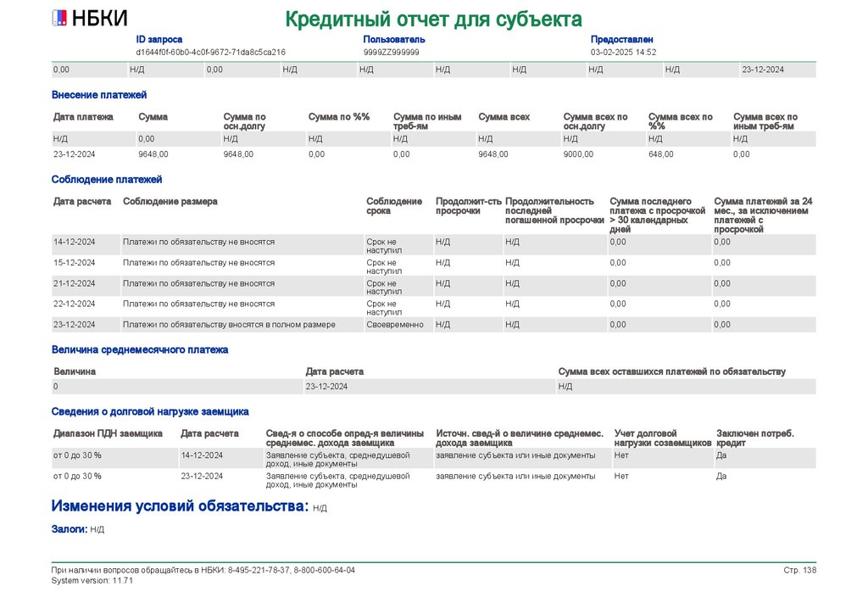Image resolution: width=868 pixels, height=614 pixels.
Task: Click "Сведения о долговой нагрузке заемщика" heading
Action: 150,411
